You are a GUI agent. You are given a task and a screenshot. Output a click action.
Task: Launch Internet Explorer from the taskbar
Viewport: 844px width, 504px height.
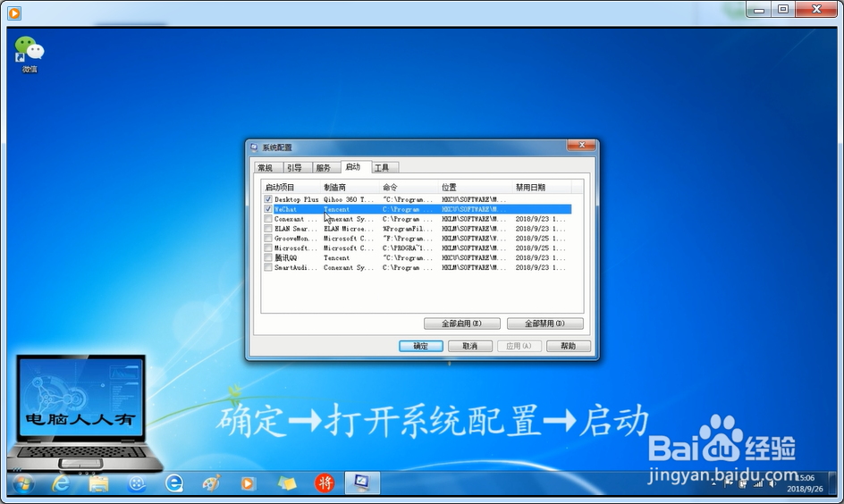pos(61,483)
